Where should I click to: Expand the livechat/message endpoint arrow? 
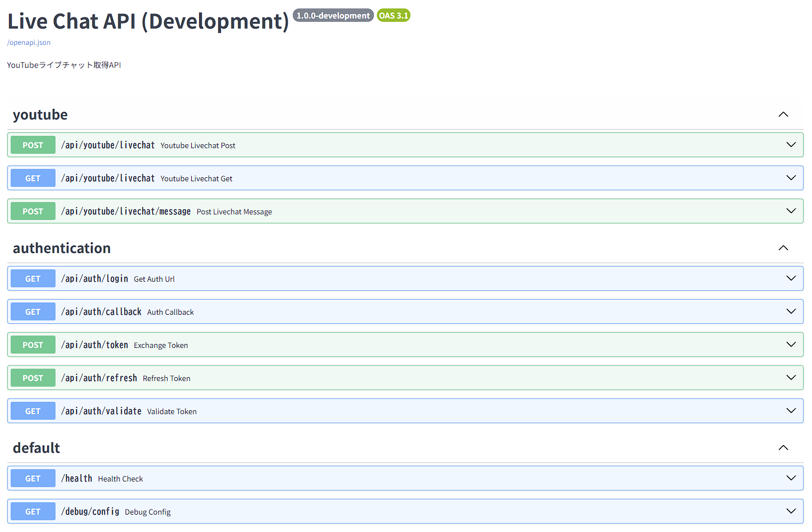[791, 211]
